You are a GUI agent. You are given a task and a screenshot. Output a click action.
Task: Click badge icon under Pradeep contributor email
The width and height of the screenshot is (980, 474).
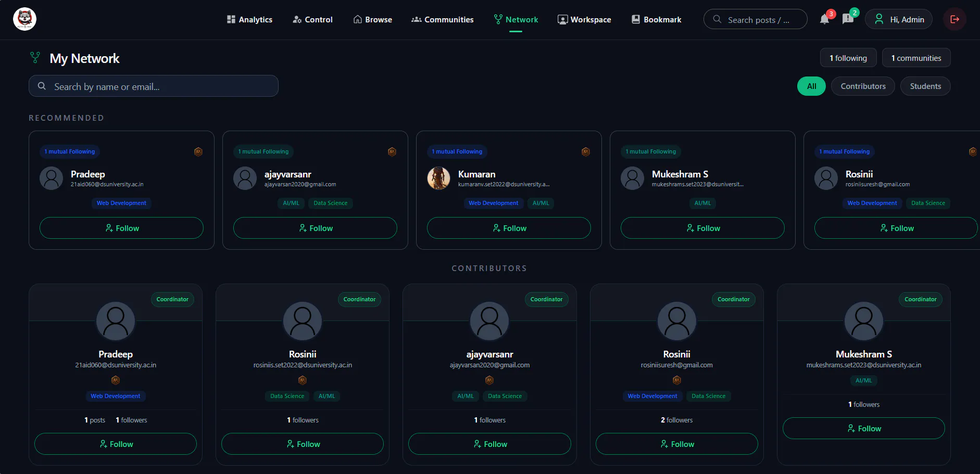point(116,380)
